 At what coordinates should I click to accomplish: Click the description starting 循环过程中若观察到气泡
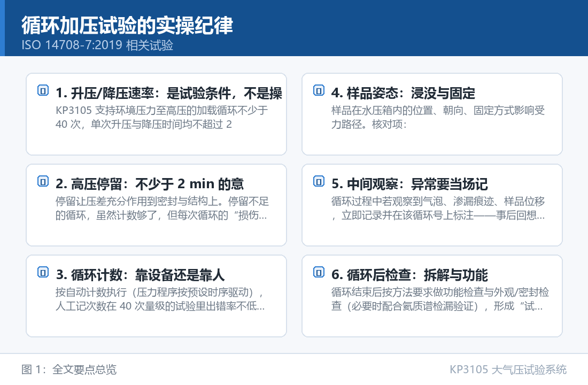tap(438, 208)
